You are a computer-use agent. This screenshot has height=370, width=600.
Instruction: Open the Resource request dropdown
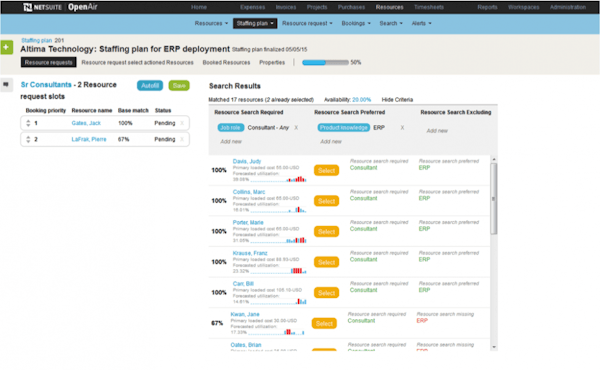pos(307,24)
